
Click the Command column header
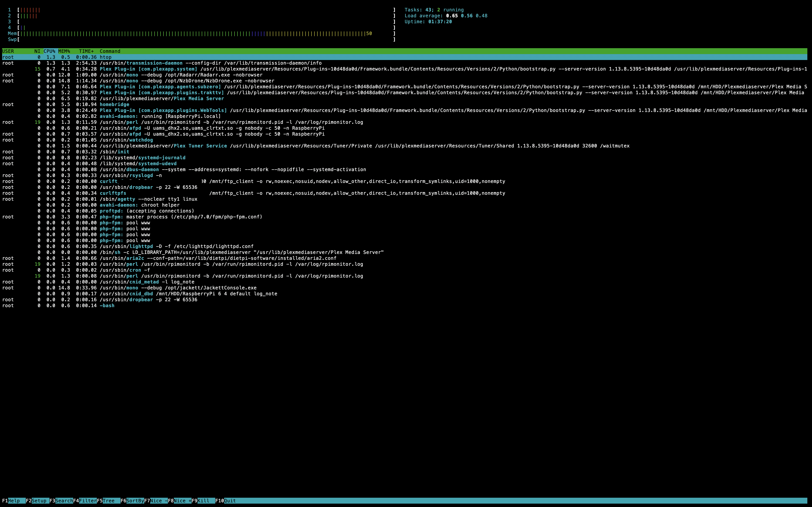110,51
